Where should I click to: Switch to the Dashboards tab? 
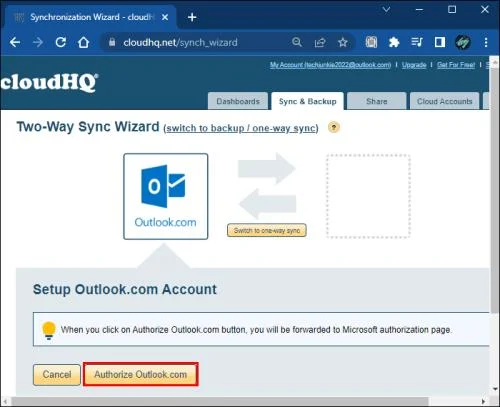pyautogui.click(x=238, y=101)
